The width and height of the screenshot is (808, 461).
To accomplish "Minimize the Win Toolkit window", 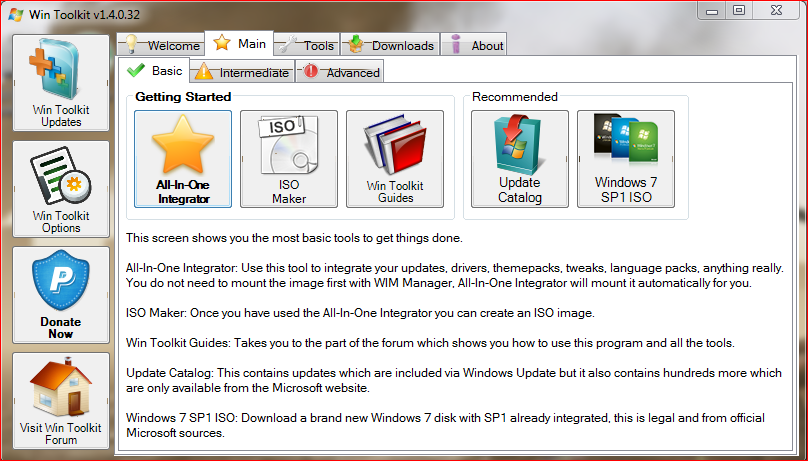I will click(x=712, y=10).
